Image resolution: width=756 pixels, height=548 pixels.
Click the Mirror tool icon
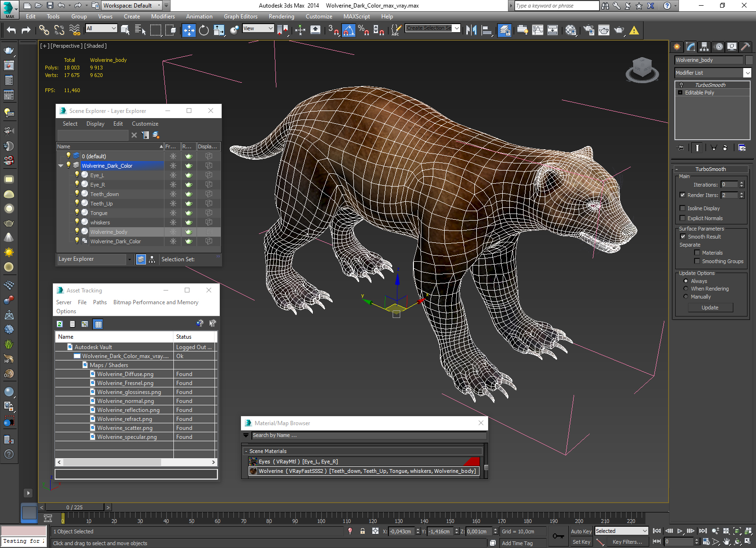point(471,30)
